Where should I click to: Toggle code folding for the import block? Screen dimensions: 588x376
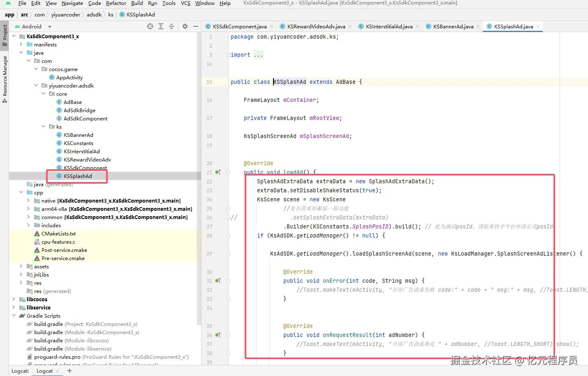pos(228,55)
